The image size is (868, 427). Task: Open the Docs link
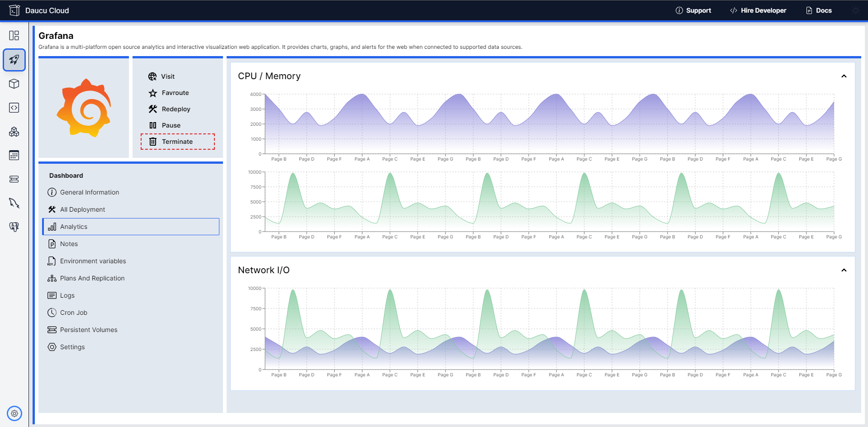click(x=819, y=10)
